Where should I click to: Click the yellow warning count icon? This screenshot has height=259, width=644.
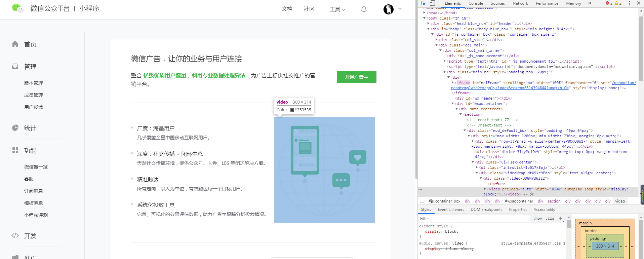pos(616,3)
